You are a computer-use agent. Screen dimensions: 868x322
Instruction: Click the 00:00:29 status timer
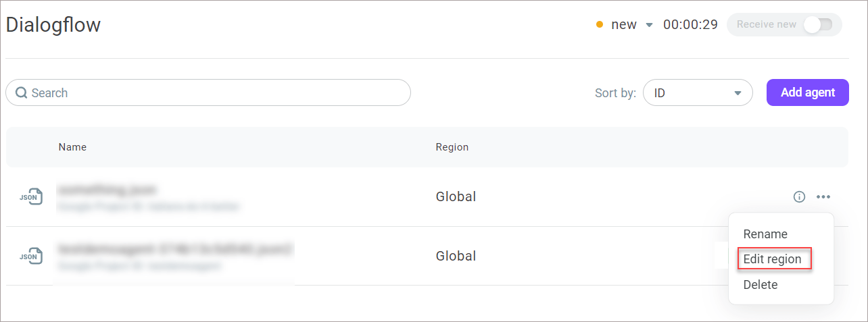690,25
